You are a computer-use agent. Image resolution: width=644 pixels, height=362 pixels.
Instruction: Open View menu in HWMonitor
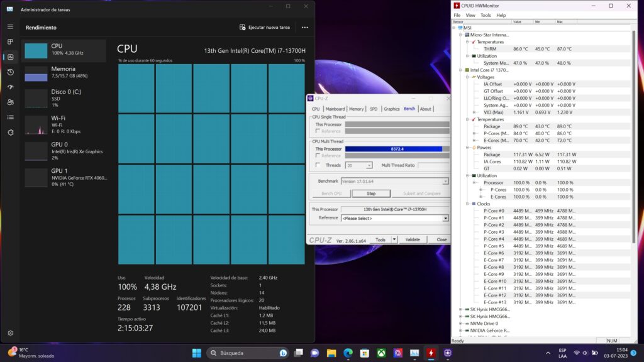(470, 15)
